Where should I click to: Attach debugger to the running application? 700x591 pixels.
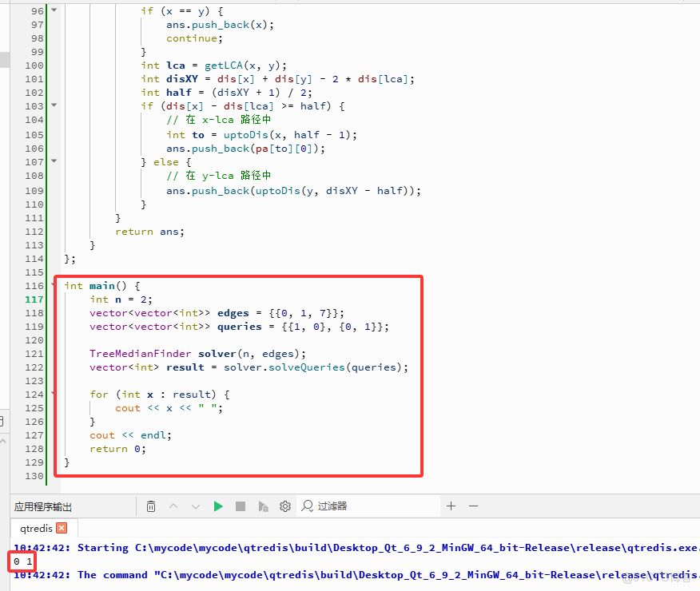click(x=264, y=506)
